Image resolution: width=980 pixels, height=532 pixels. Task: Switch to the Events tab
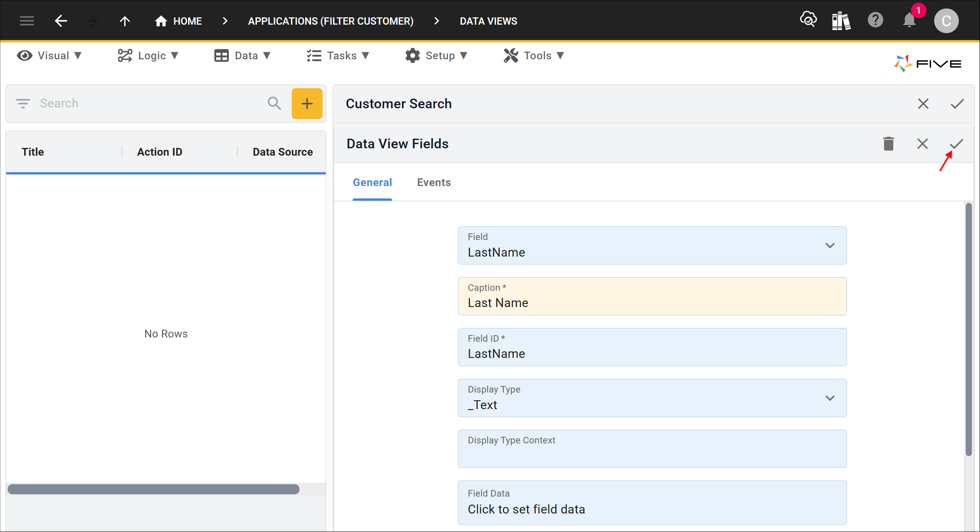pyautogui.click(x=434, y=182)
